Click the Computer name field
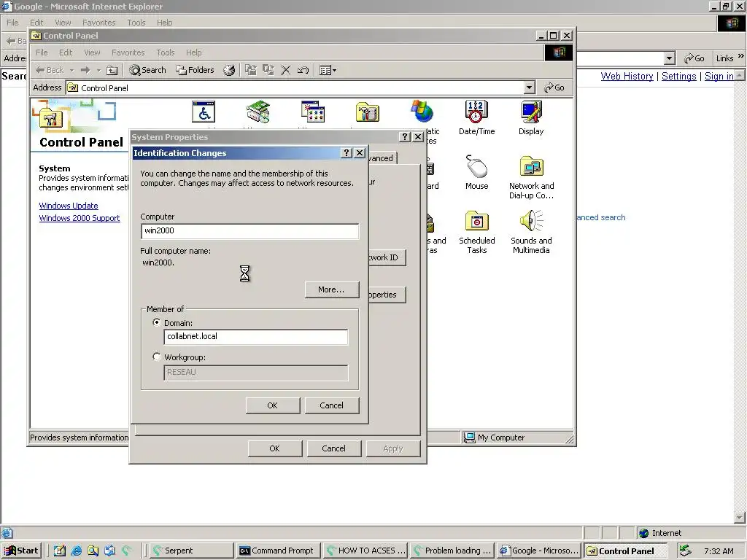Screen dimensions: 747x560 [249, 231]
